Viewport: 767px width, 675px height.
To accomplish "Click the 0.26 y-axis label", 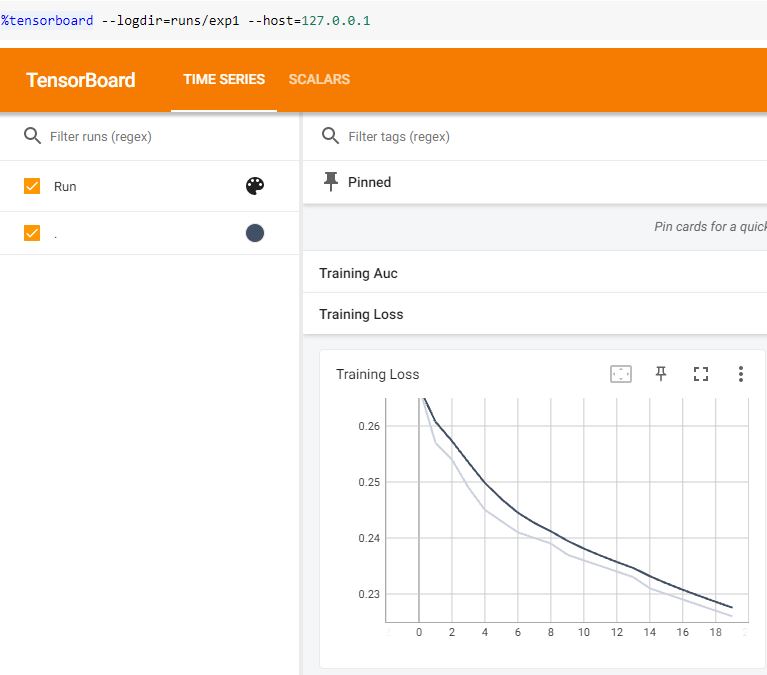I will tap(369, 426).
